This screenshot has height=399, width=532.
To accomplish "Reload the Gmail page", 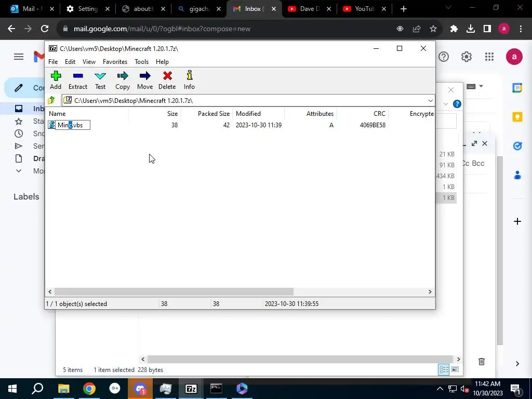I will pyautogui.click(x=45, y=29).
